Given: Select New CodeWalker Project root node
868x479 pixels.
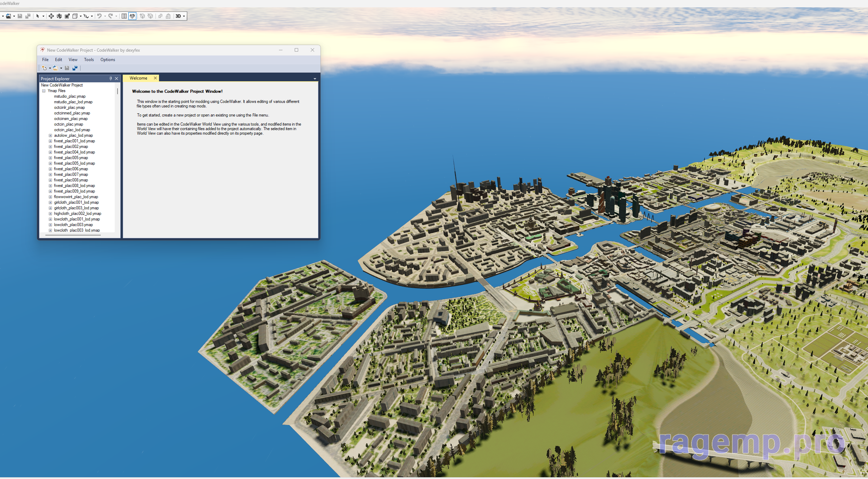Looking at the screenshot, I should click(x=62, y=85).
